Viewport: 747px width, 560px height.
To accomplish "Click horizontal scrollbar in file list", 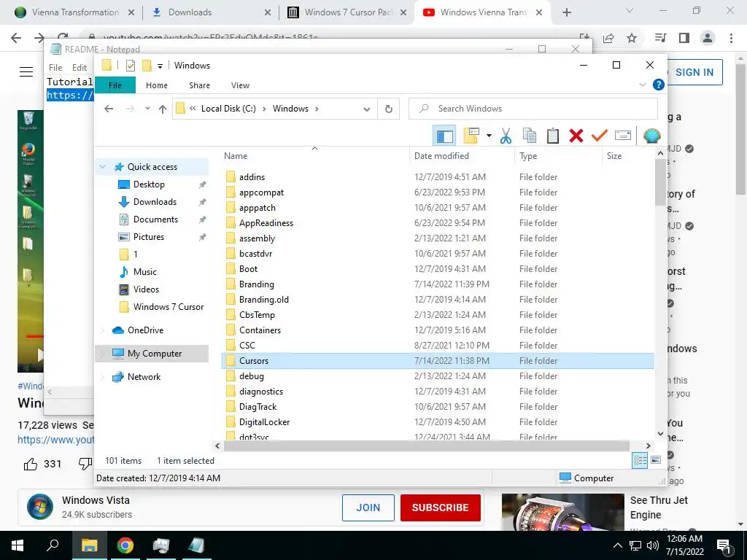I will point(426,446).
